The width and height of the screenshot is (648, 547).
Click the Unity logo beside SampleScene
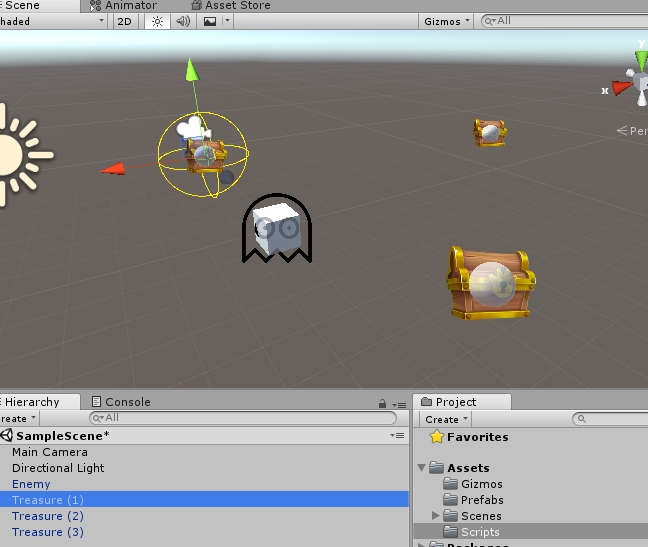tap(6, 436)
